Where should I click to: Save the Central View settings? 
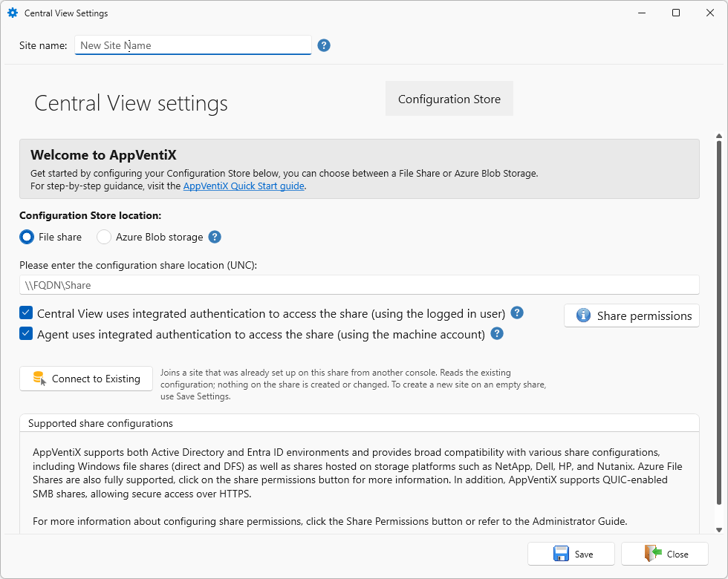(571, 554)
